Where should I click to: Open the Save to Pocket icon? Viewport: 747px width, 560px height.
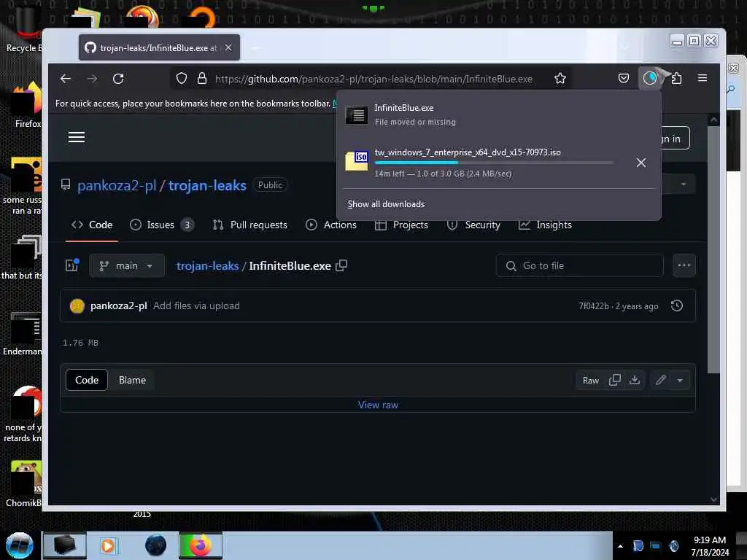click(x=623, y=78)
